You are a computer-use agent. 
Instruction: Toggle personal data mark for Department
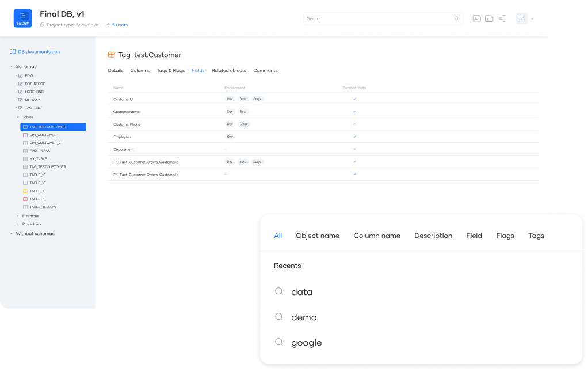354,149
